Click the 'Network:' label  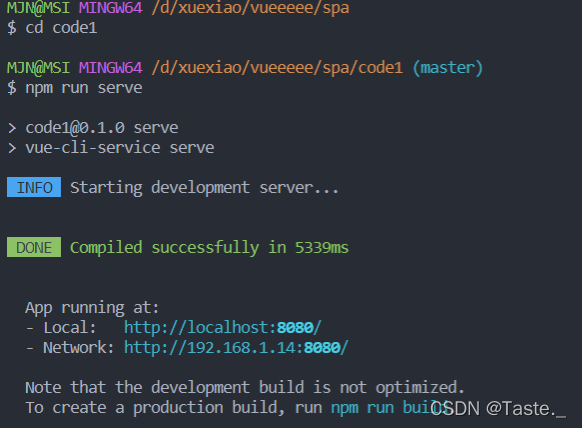pyautogui.click(x=79, y=348)
